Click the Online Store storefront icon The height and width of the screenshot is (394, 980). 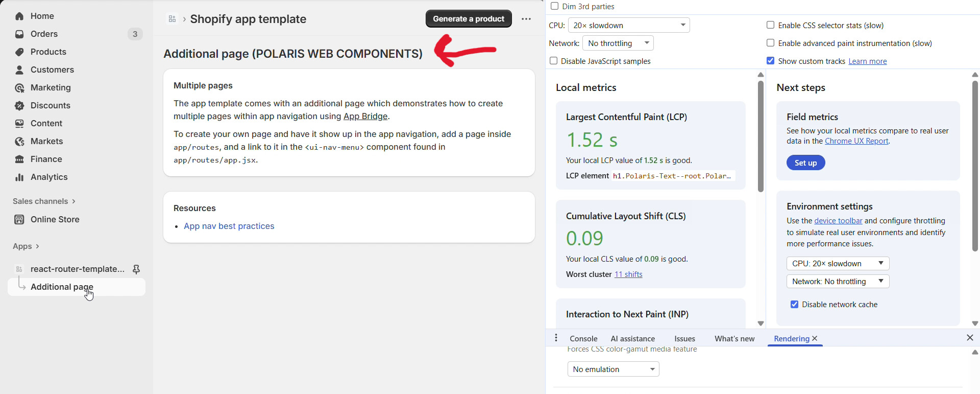pos(19,220)
